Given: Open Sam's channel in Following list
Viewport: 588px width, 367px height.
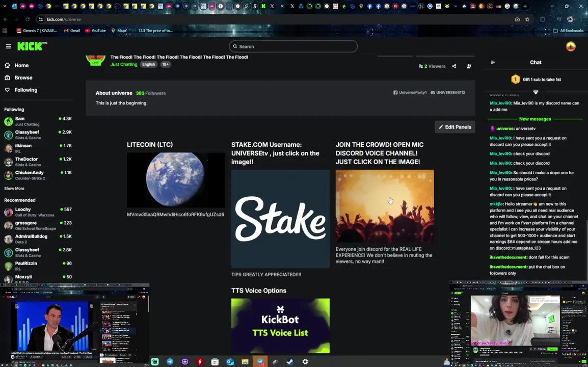Looking at the screenshot, I should [38, 121].
